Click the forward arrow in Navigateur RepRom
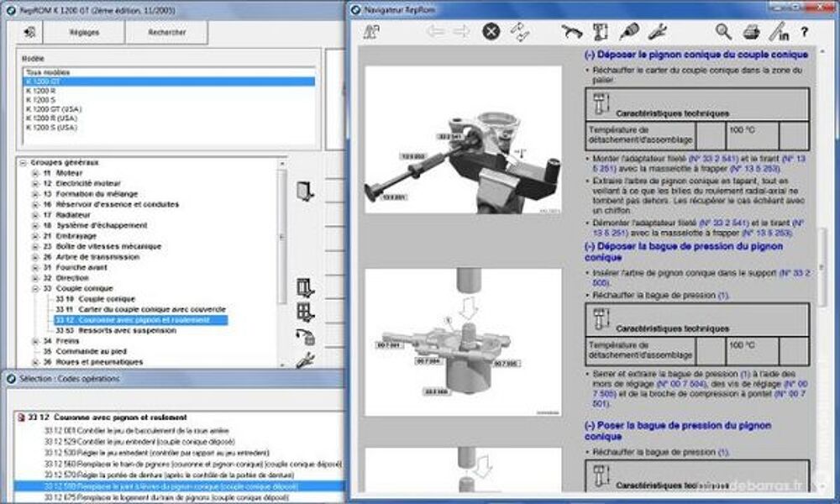Screen dimensions: 840x504 pos(461,32)
